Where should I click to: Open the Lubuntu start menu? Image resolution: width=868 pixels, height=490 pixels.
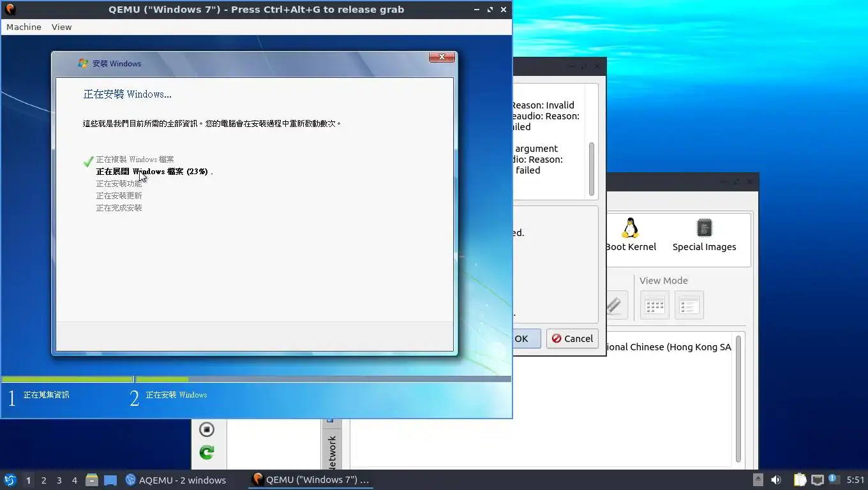10,480
